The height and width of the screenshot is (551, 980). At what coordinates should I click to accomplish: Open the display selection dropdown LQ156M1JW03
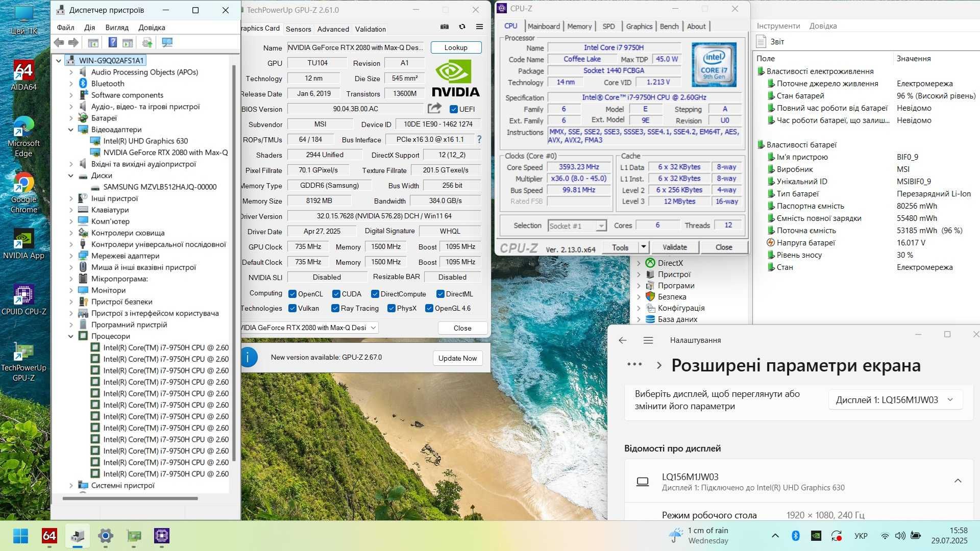tap(896, 400)
